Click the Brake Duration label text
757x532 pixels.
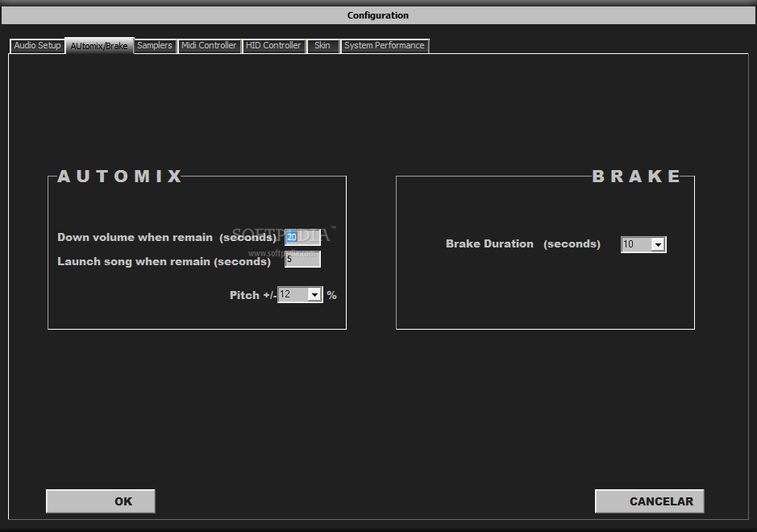pyautogui.click(x=523, y=243)
